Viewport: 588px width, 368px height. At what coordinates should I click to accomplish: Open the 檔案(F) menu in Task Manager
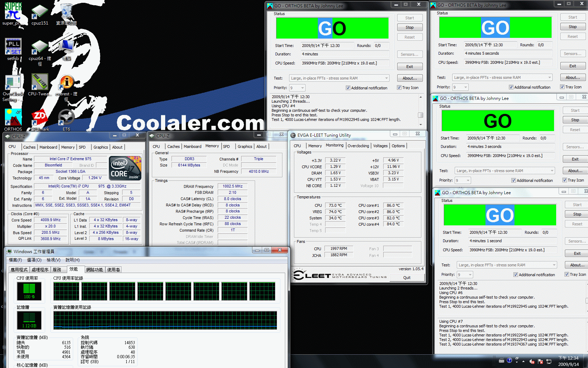[x=15, y=260]
